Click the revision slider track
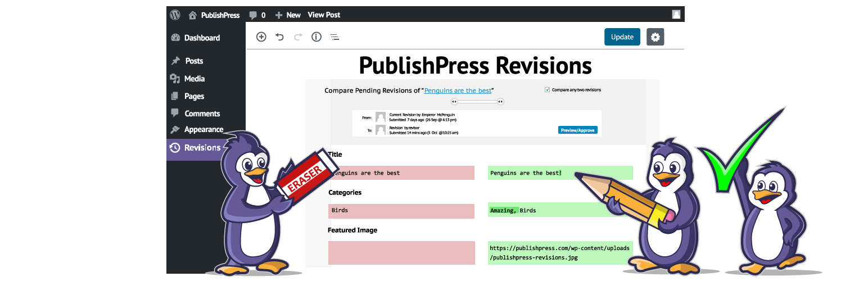Image resolution: width=868 pixels, height=281 pixels. (477, 102)
